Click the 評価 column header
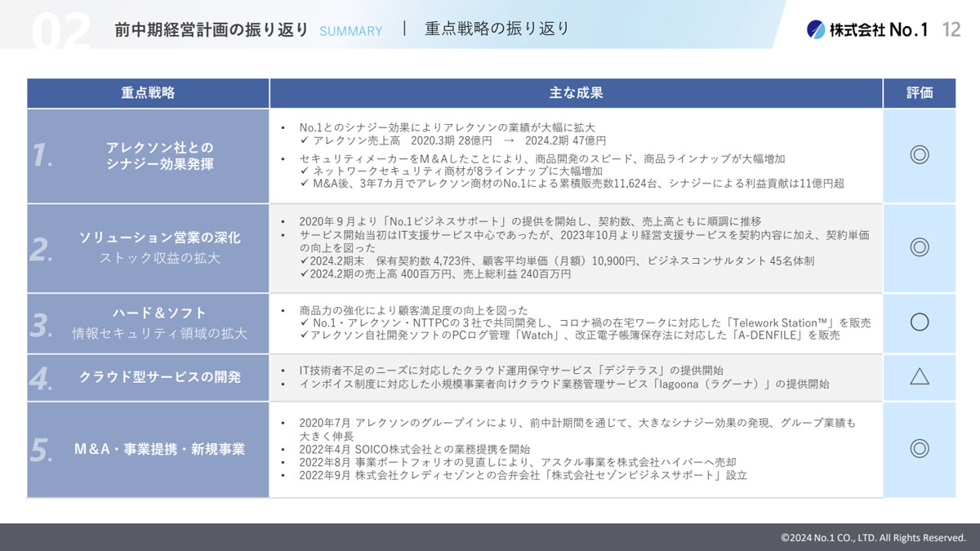The width and height of the screenshot is (980, 551). click(920, 93)
